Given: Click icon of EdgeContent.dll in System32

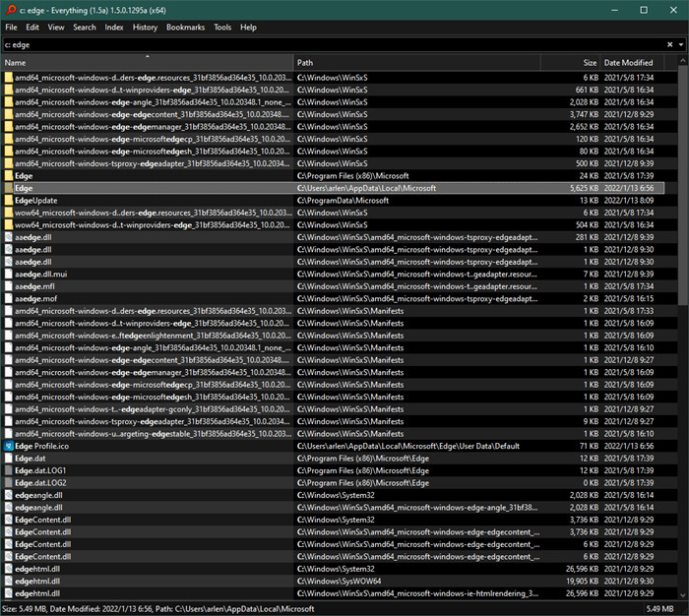Looking at the screenshot, I should pos(9,520).
